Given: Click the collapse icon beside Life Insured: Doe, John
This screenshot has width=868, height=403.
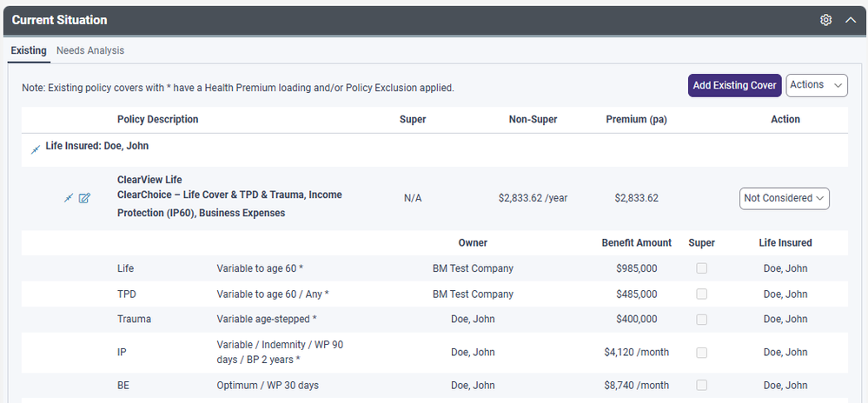Looking at the screenshot, I should coord(36,149).
